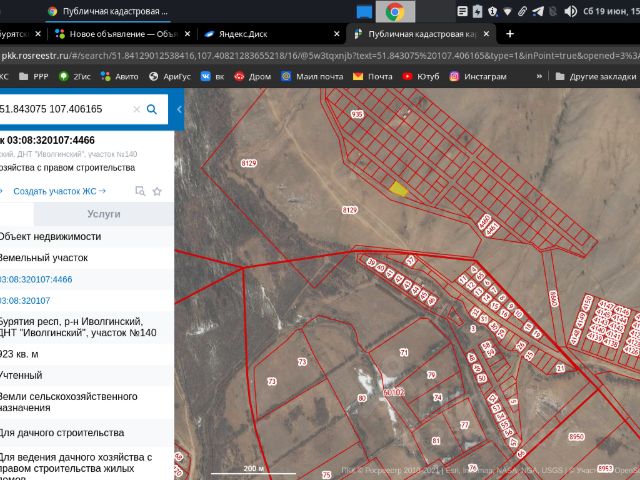
Task: Click the find-on-map icon beside the star
Action: pos(141,190)
